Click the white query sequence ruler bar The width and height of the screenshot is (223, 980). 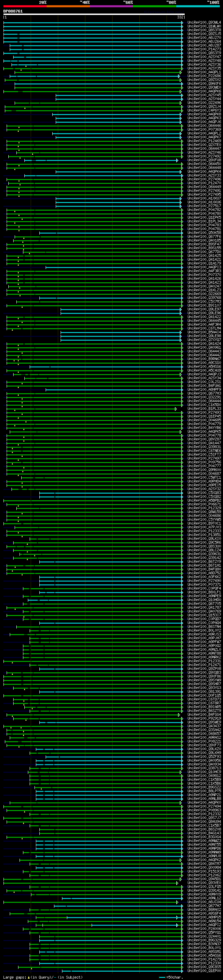[94, 14]
